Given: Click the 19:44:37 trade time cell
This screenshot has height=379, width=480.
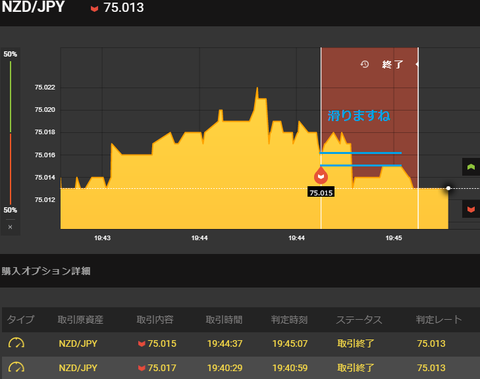Looking at the screenshot, I should 225,344.
